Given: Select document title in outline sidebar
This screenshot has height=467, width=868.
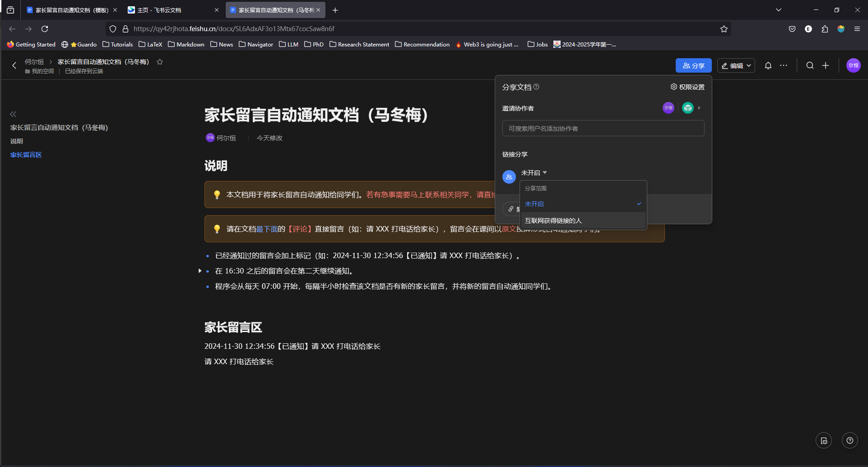Looking at the screenshot, I should pos(59,128).
